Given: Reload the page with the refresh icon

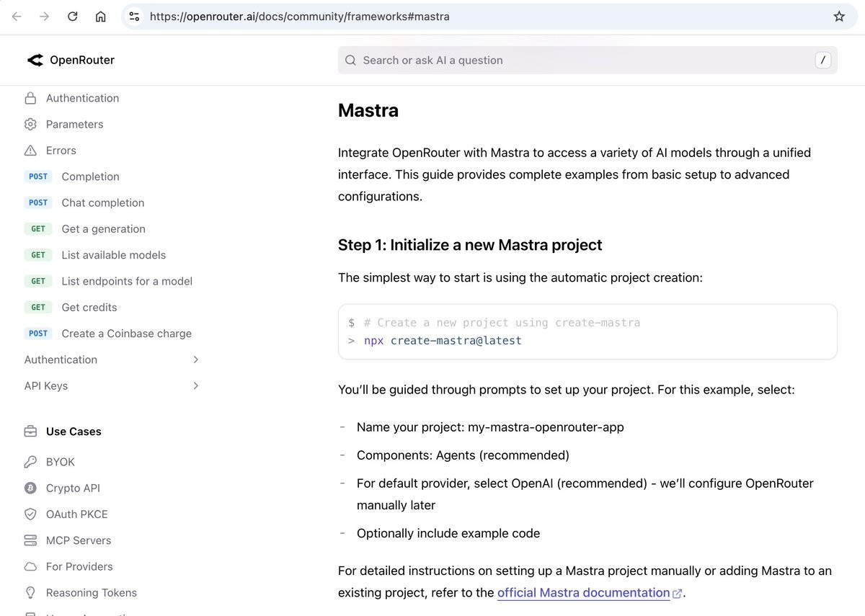Looking at the screenshot, I should [x=73, y=17].
